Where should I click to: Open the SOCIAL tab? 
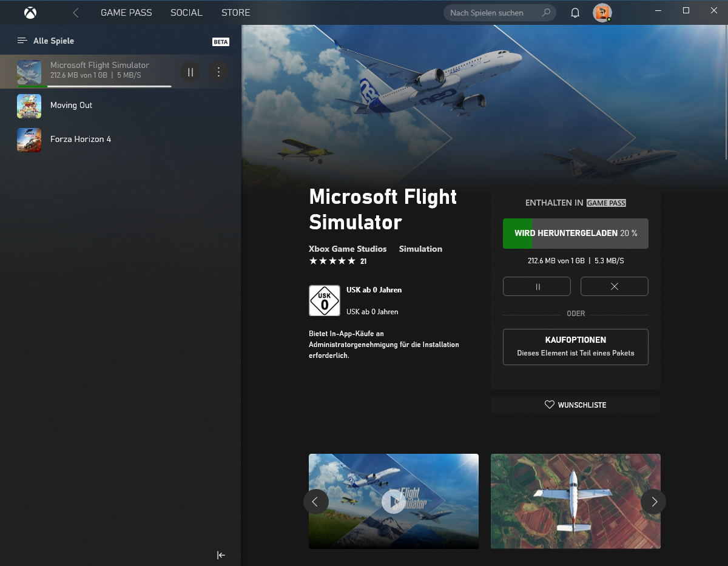tap(186, 13)
